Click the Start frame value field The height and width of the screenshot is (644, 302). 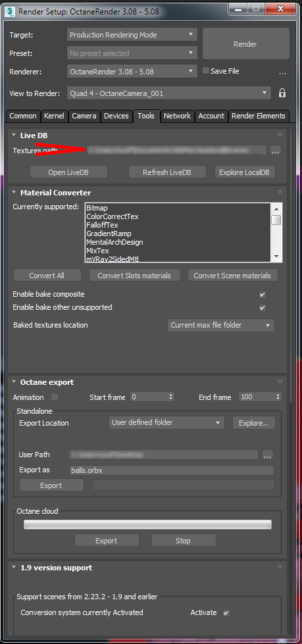point(149,397)
